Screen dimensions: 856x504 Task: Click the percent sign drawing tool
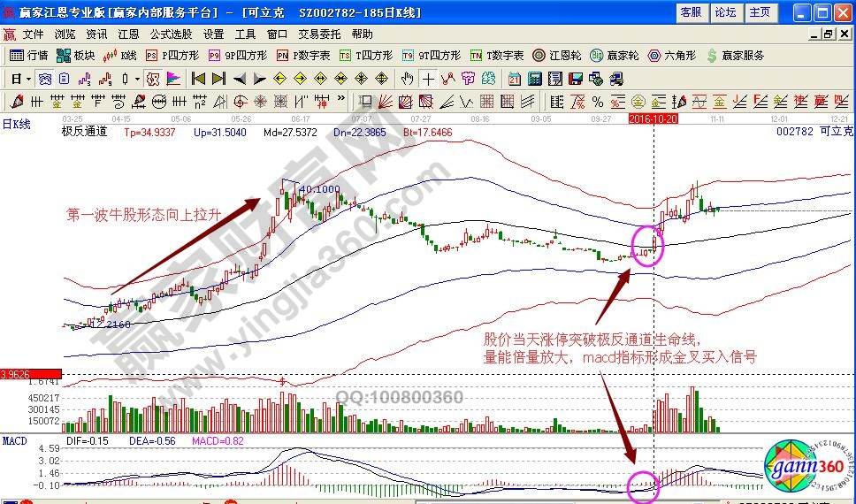[598, 101]
